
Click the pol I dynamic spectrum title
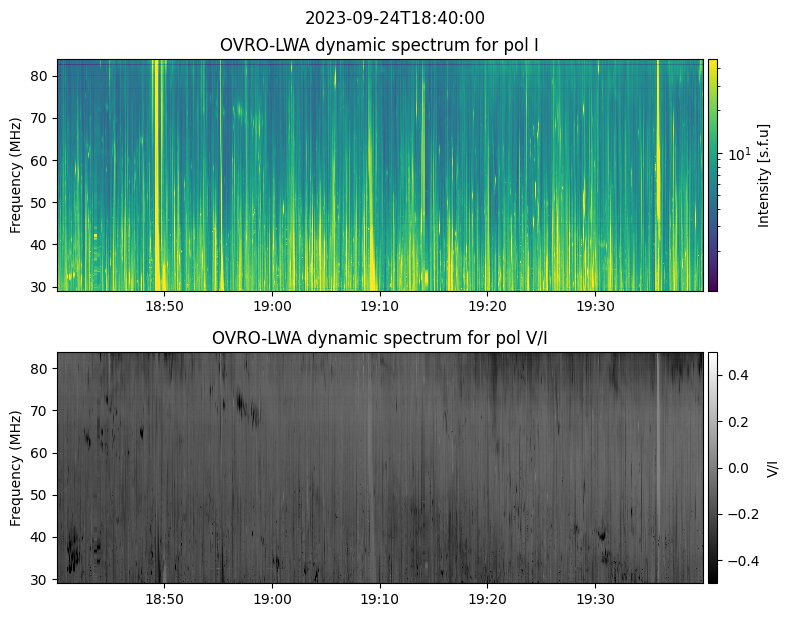[379, 45]
